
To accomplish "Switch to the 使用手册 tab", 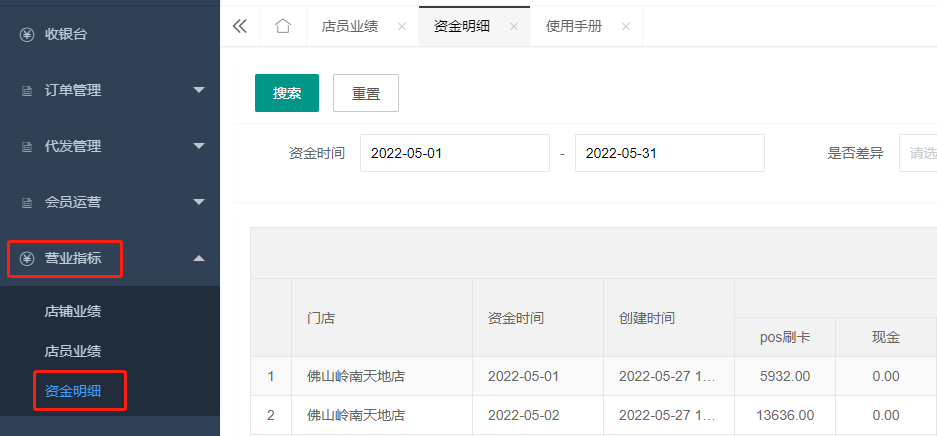I will tap(574, 26).
